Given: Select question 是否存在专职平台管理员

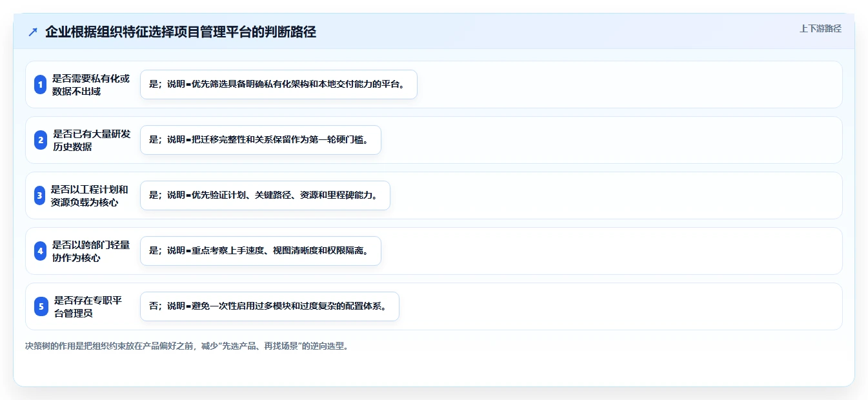Looking at the screenshot, I should (88, 306).
